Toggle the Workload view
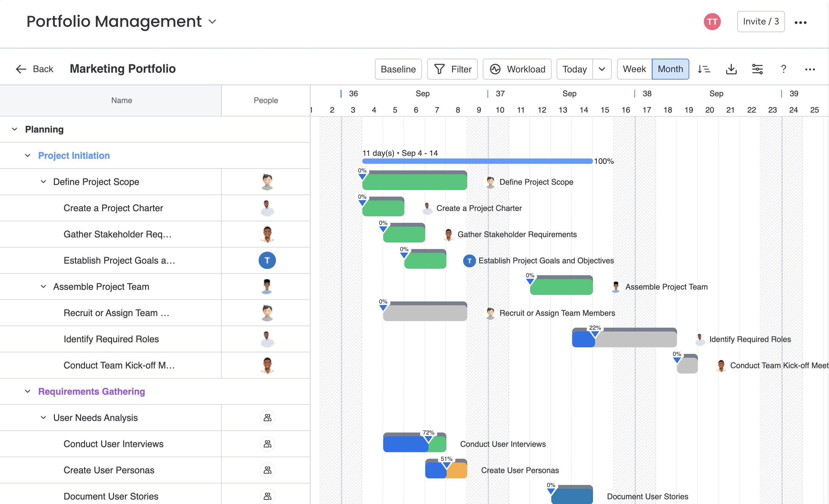This screenshot has height=504, width=829. pos(517,69)
